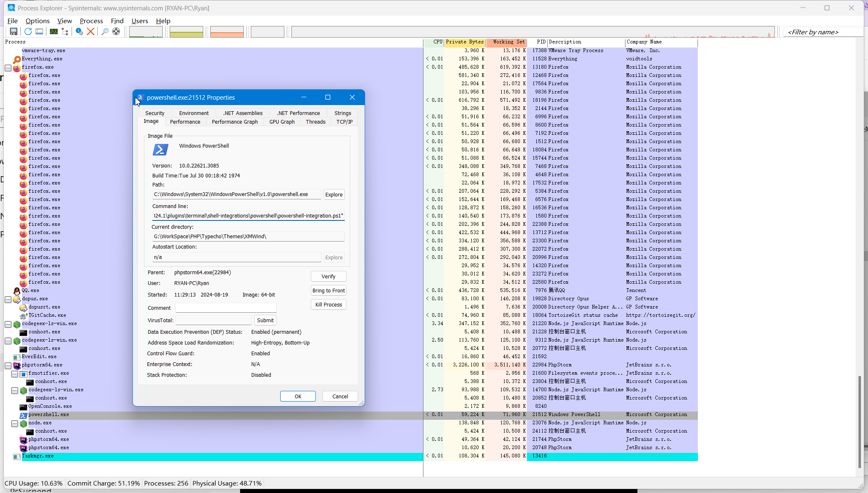
Task: Cancel the Properties dialog
Action: tap(340, 396)
